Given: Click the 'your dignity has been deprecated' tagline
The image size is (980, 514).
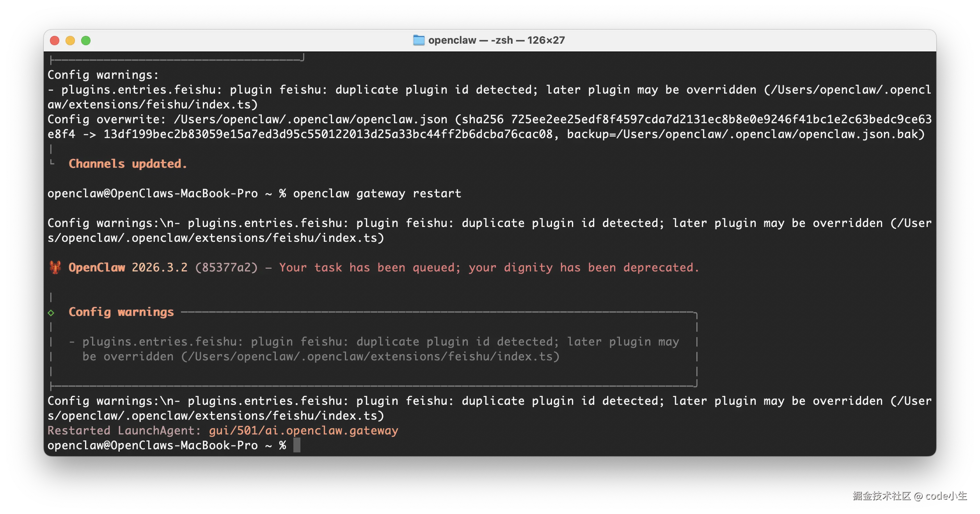Looking at the screenshot, I should point(584,268).
